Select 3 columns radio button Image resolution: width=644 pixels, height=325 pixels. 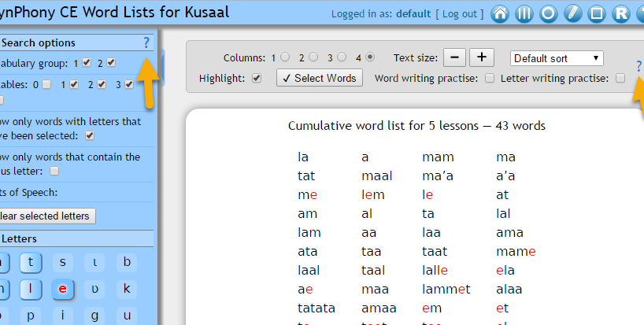342,57
